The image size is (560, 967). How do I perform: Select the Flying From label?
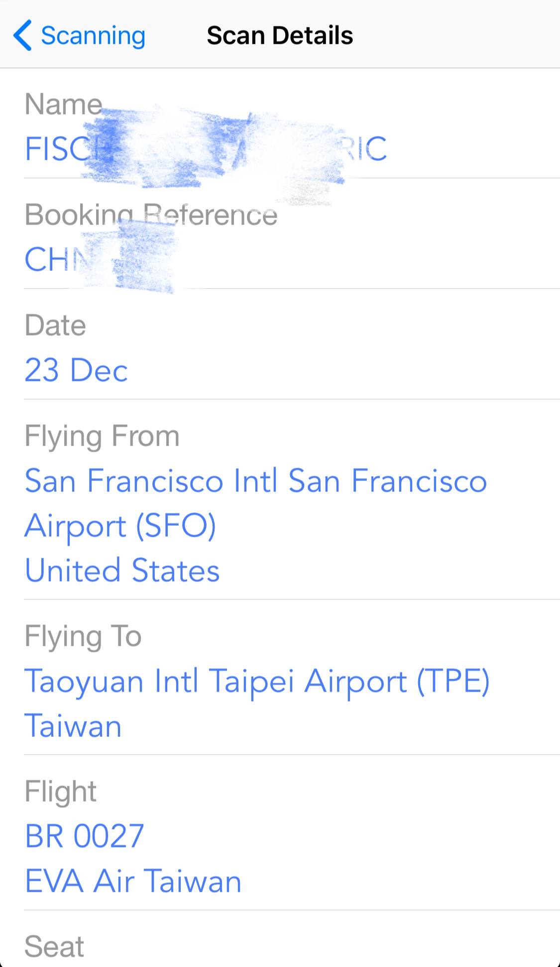(x=102, y=436)
